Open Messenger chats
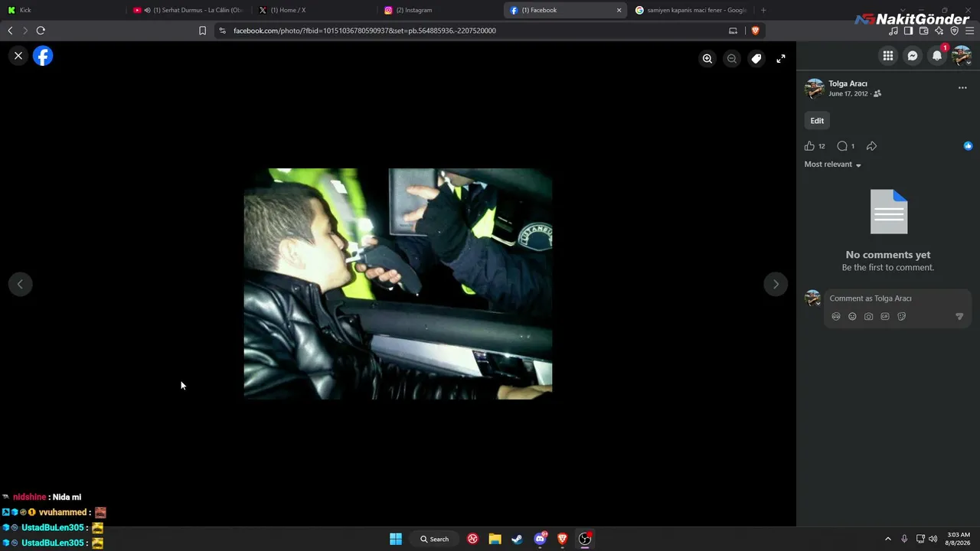The image size is (980, 551). coord(913,56)
